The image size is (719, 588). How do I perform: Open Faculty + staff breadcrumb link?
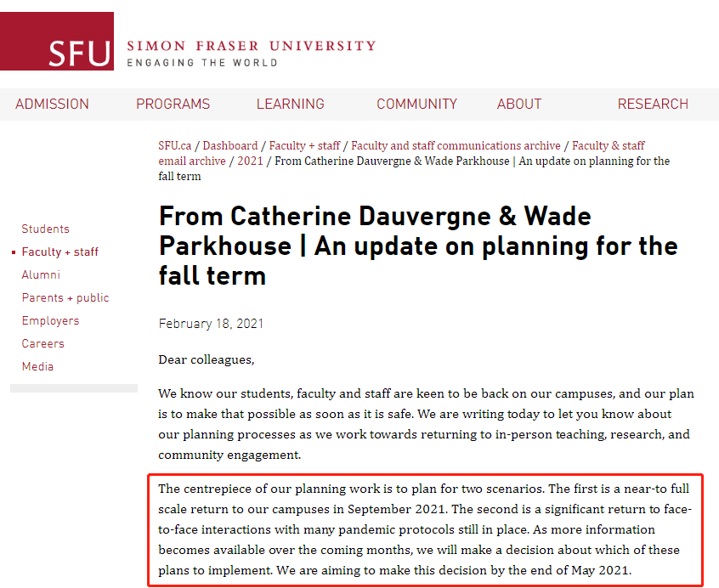[304, 146]
